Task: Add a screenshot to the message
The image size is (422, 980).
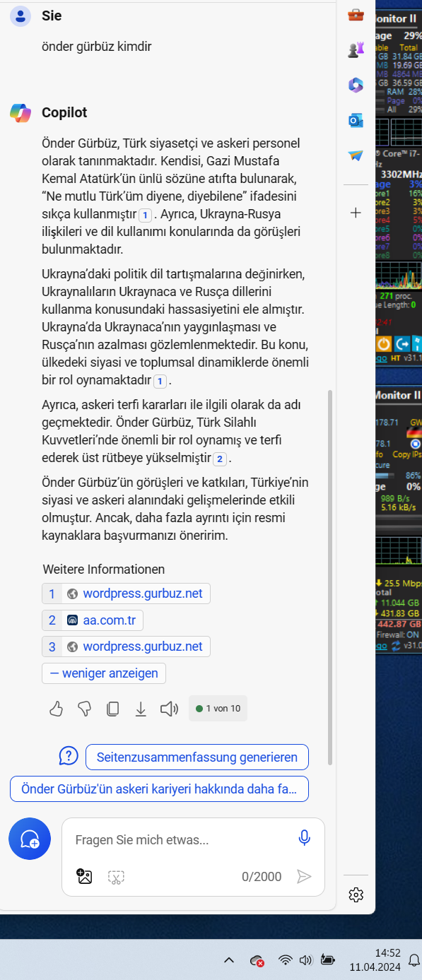Action: 116,877
